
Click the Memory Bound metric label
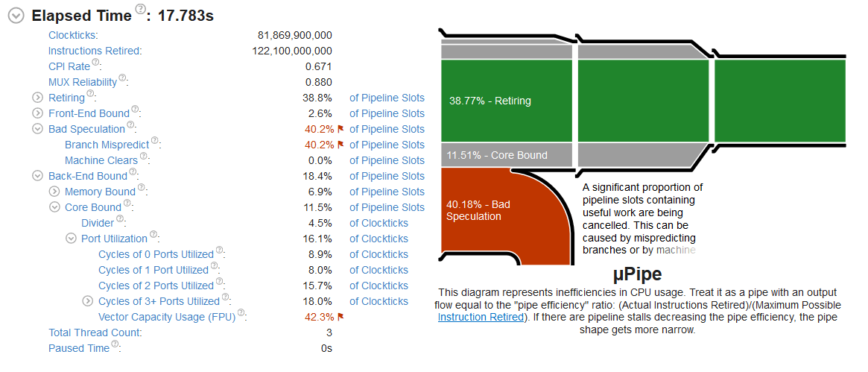pyautogui.click(x=100, y=192)
